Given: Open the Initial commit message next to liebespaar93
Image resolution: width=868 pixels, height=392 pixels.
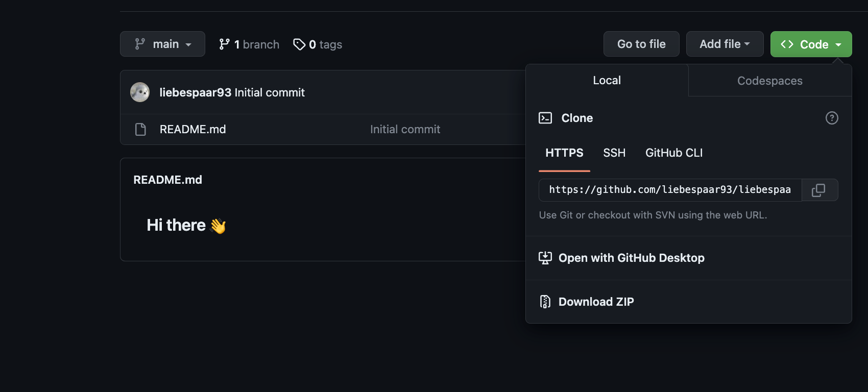Looking at the screenshot, I should pyautogui.click(x=270, y=92).
